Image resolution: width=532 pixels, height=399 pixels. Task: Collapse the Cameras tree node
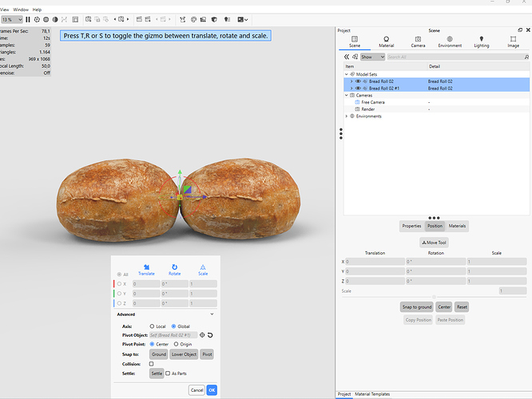[x=347, y=95]
